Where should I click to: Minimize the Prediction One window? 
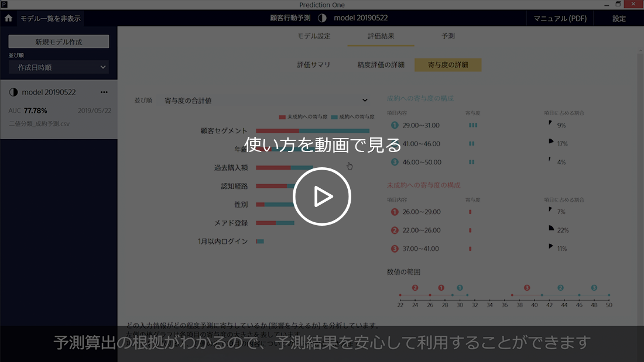[607, 5]
